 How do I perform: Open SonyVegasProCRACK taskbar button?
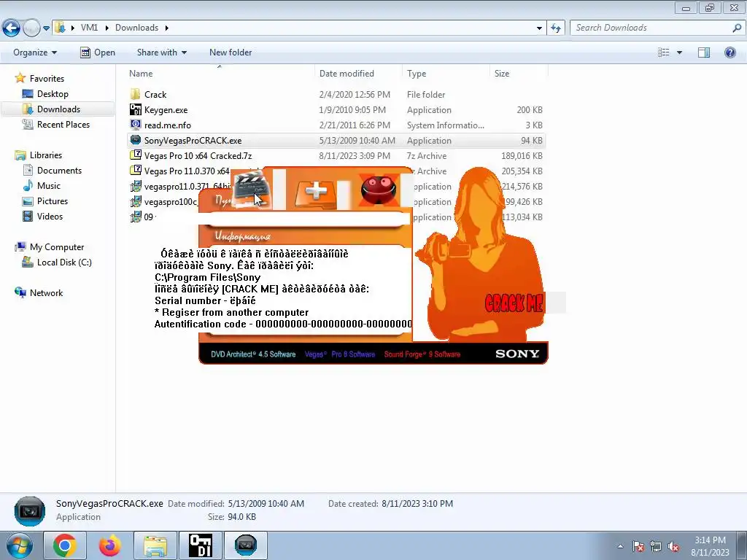pyautogui.click(x=245, y=545)
